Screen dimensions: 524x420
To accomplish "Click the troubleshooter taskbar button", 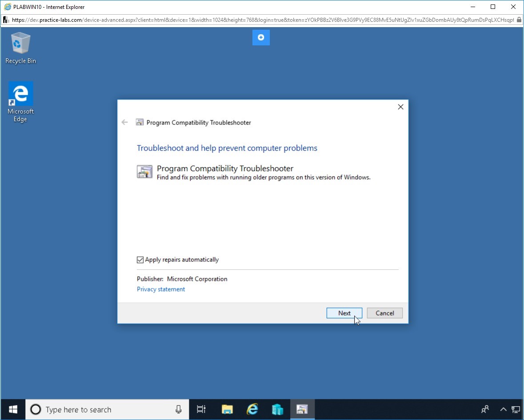I will coord(302,409).
